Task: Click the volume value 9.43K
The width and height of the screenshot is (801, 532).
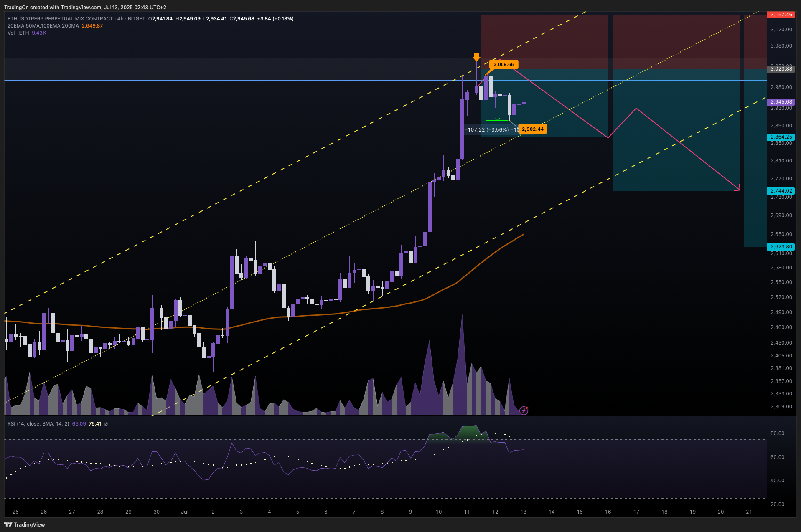Action: point(39,33)
